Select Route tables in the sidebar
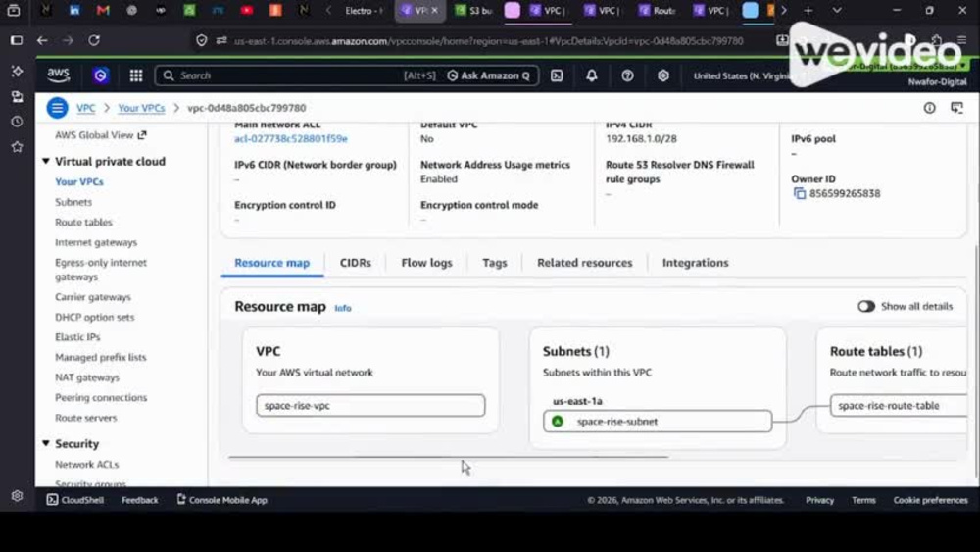The height and width of the screenshot is (552, 980). [x=83, y=222]
